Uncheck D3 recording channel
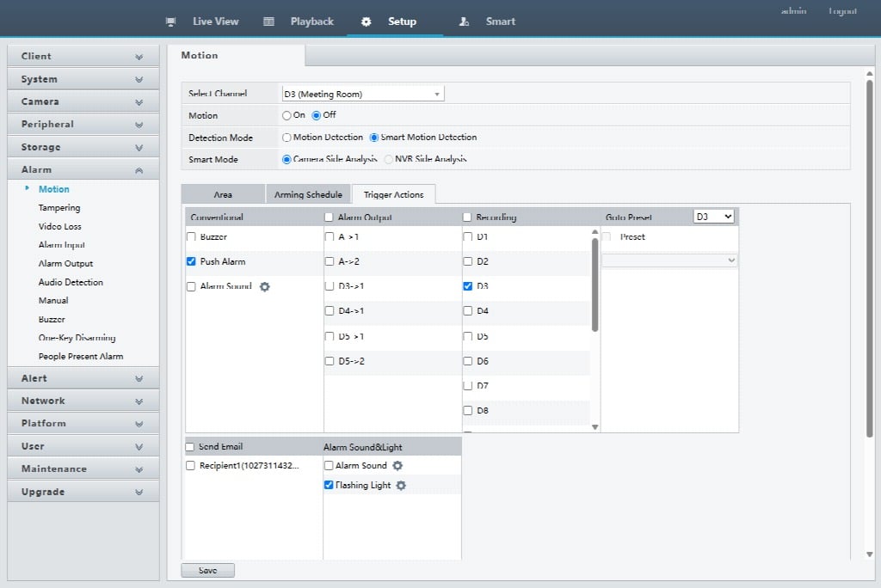This screenshot has width=881, height=588. coord(467,286)
